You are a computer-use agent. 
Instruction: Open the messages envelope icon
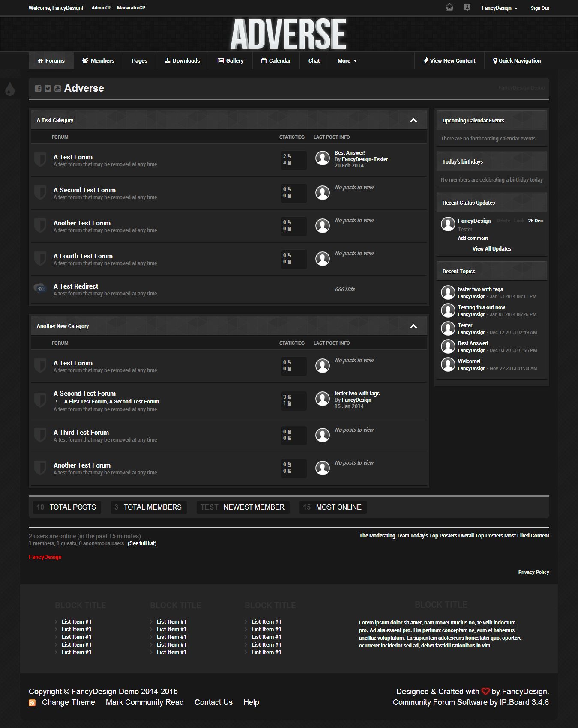tap(449, 8)
